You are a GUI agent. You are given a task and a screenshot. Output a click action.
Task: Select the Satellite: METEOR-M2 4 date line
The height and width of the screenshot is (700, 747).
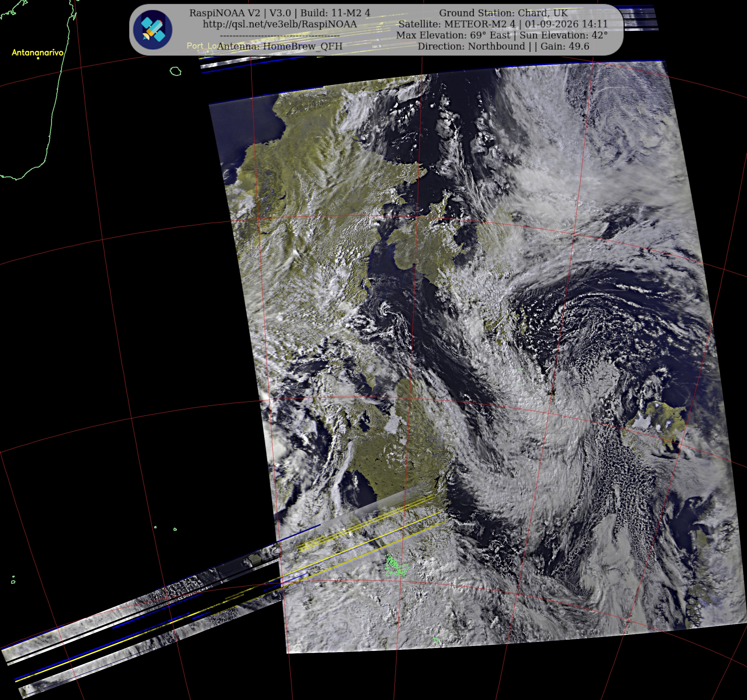coord(503,24)
